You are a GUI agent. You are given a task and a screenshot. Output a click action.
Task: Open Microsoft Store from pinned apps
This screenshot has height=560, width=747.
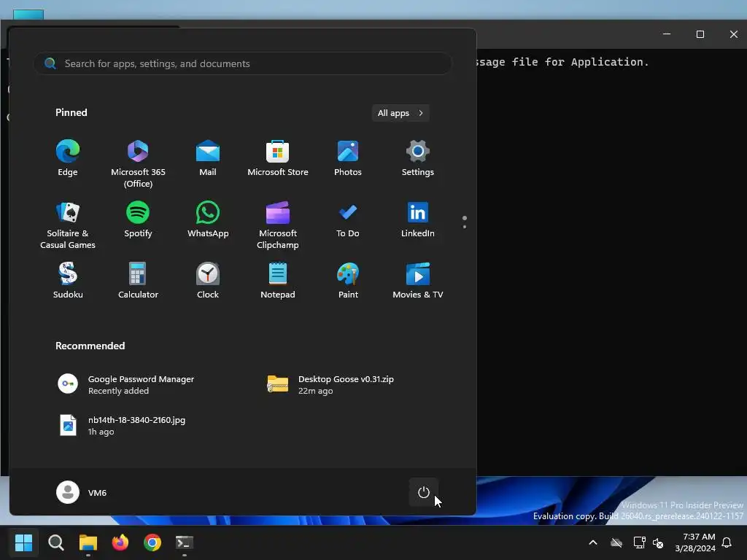click(278, 159)
